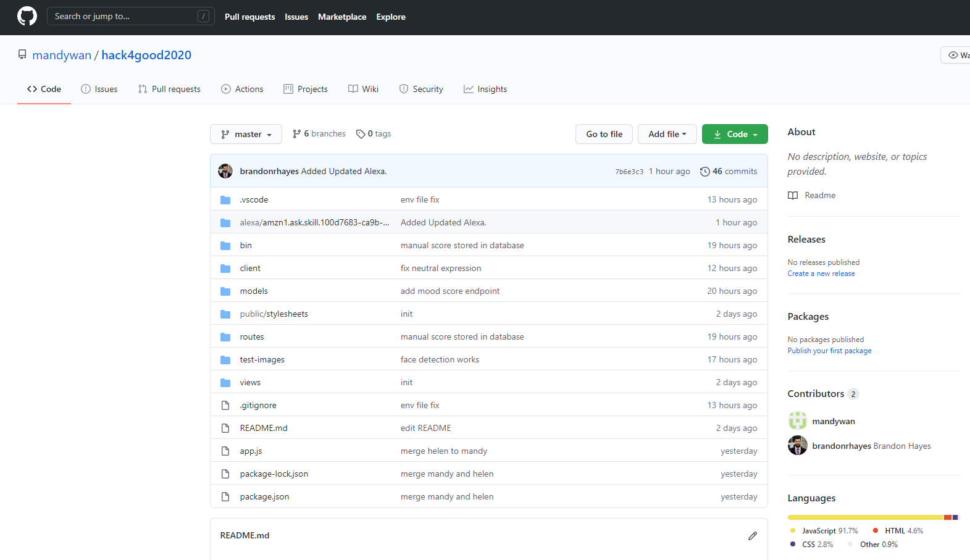This screenshot has width=970, height=560.
Task: Click brandonrhayes avatar in commit bar
Action: (x=225, y=171)
